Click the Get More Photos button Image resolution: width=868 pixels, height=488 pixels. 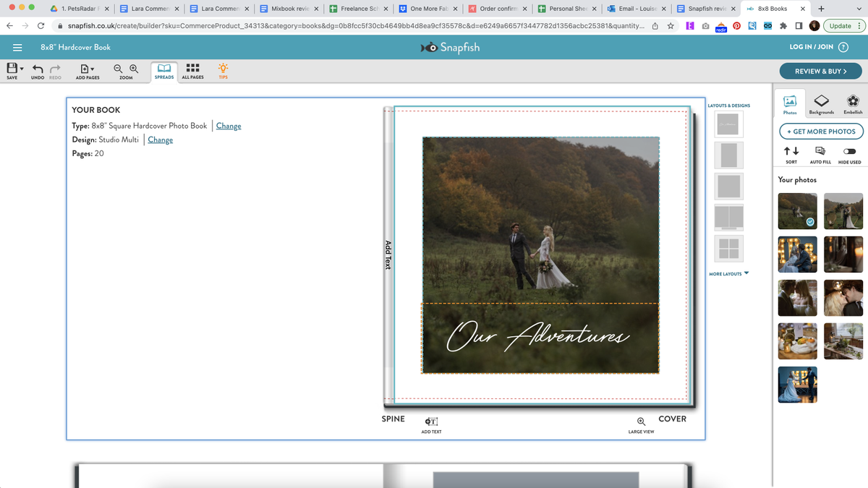click(x=821, y=132)
